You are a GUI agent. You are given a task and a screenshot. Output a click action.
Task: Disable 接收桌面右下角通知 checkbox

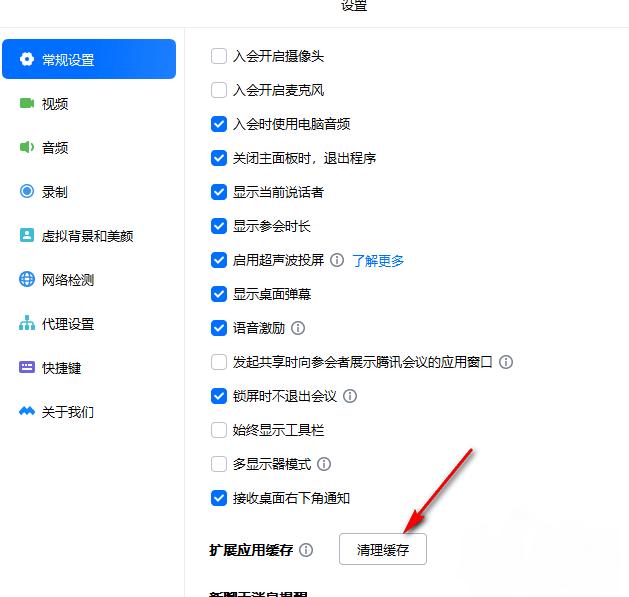(x=219, y=498)
